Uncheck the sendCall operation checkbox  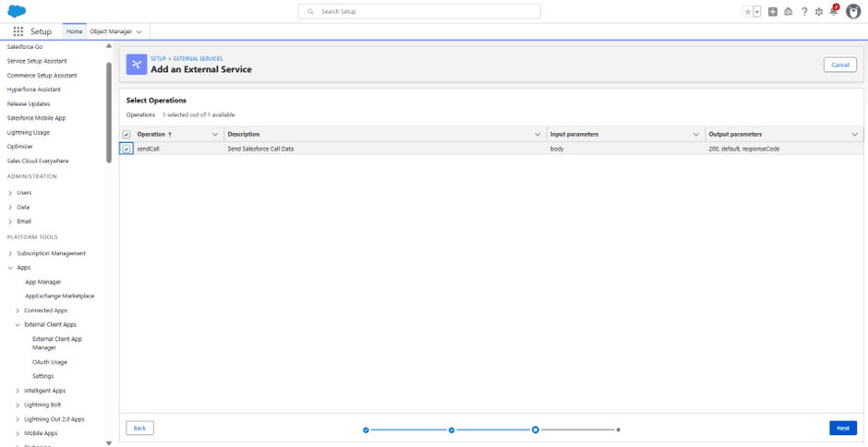pos(127,149)
